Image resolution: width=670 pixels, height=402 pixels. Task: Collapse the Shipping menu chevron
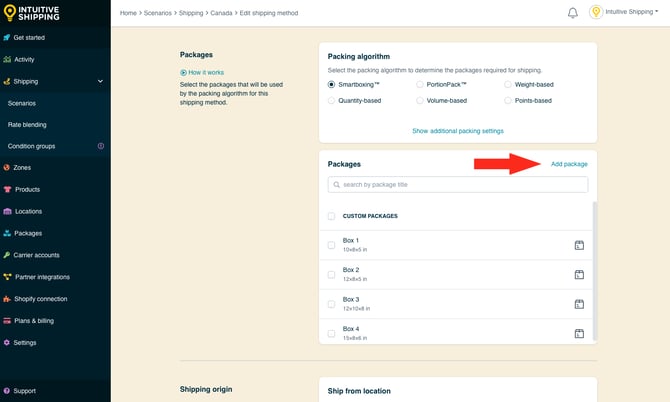[100, 81]
